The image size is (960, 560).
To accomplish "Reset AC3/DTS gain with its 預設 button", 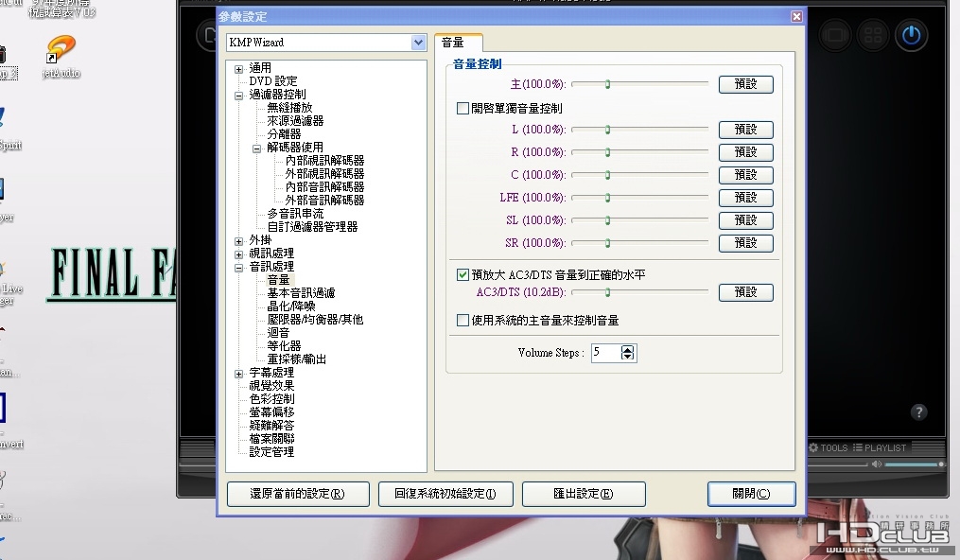I will pos(745,292).
